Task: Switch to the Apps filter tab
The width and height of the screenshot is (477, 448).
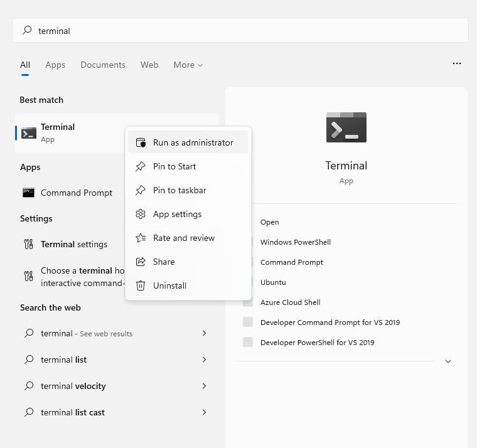Action: [x=55, y=65]
